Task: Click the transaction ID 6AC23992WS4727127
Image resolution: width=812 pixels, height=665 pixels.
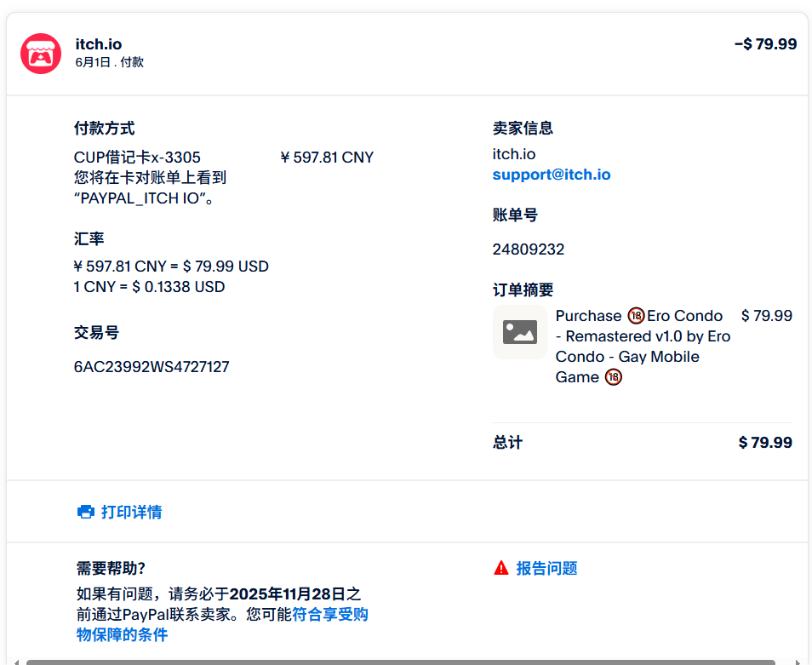Action: [x=152, y=367]
